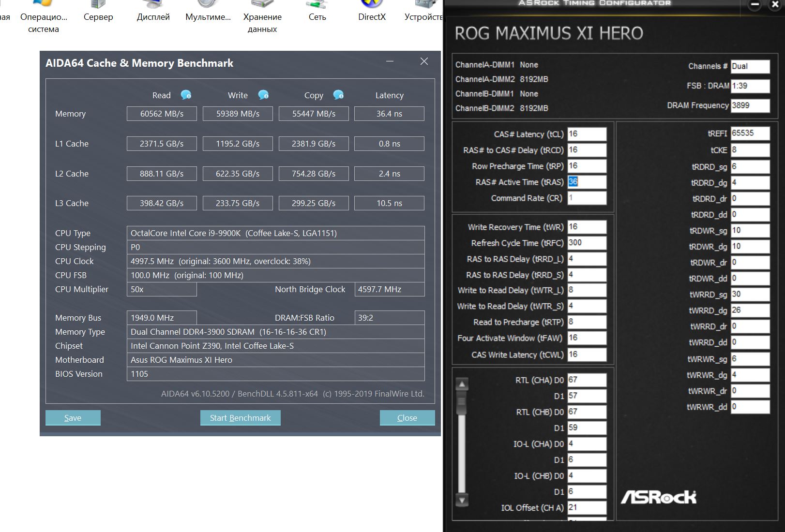This screenshot has height=532, width=785.
Task: Click the DRAM:FSB Ratio value 39:2
Action: tap(390, 318)
